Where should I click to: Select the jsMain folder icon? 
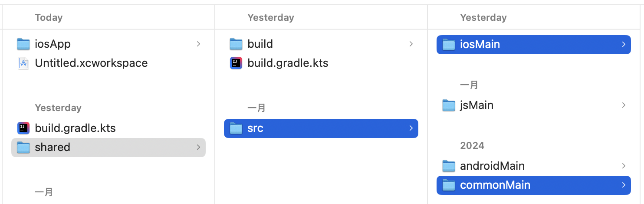click(448, 105)
